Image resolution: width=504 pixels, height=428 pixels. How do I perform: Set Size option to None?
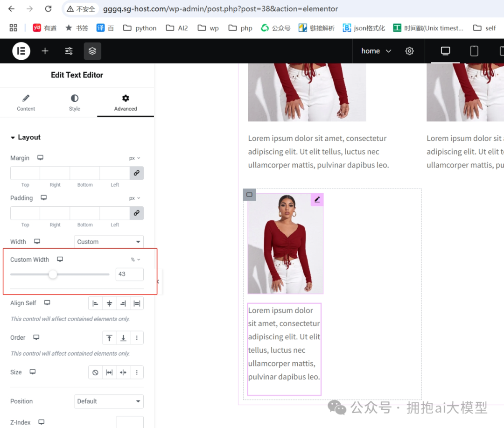tap(95, 372)
